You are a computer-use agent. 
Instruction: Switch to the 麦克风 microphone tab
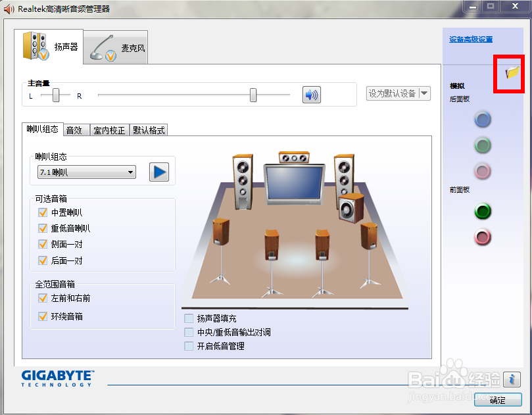coord(115,46)
